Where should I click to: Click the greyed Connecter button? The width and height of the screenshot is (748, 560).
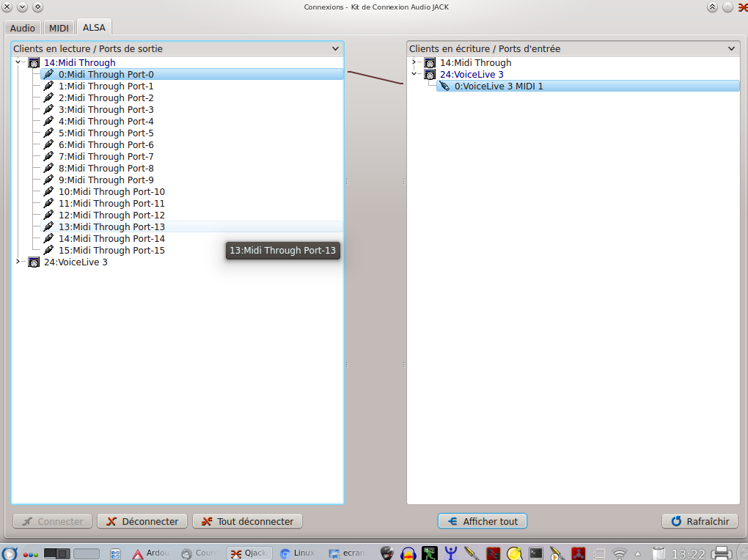[53, 521]
